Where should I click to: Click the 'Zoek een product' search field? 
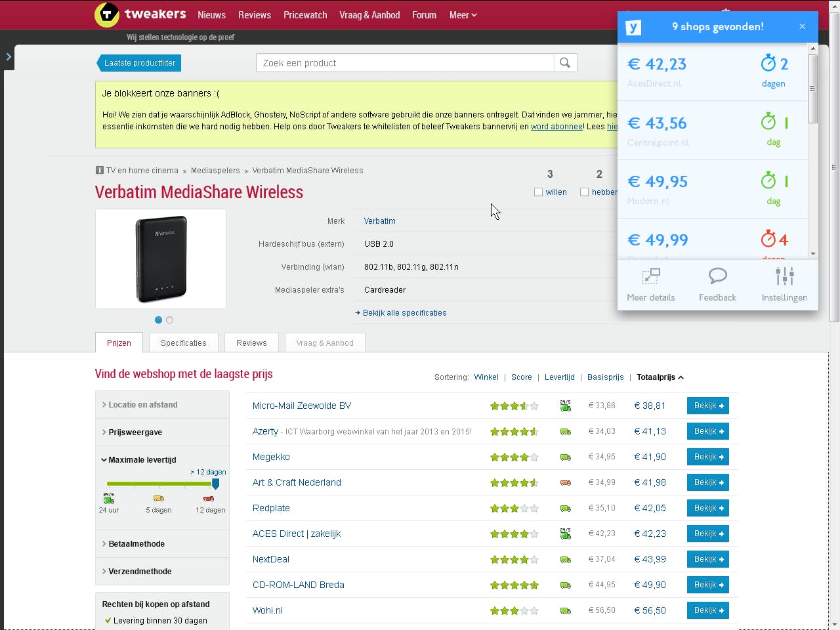coord(405,63)
